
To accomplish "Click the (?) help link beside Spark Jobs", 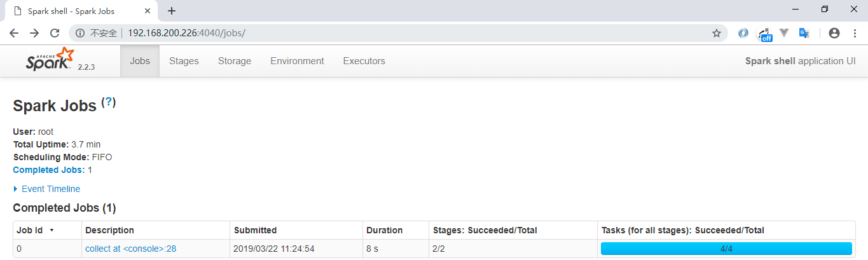I will (109, 102).
